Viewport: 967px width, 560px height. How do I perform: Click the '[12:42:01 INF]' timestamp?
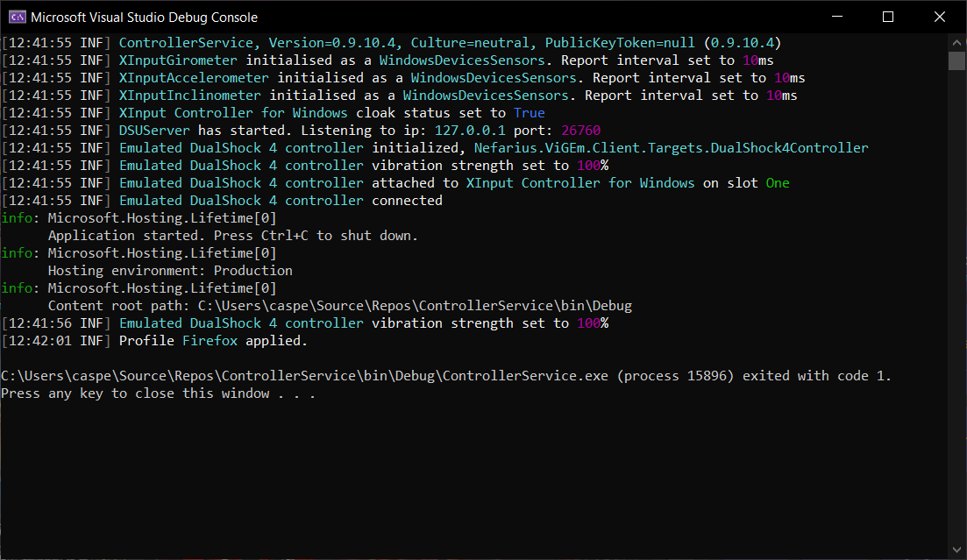(56, 341)
